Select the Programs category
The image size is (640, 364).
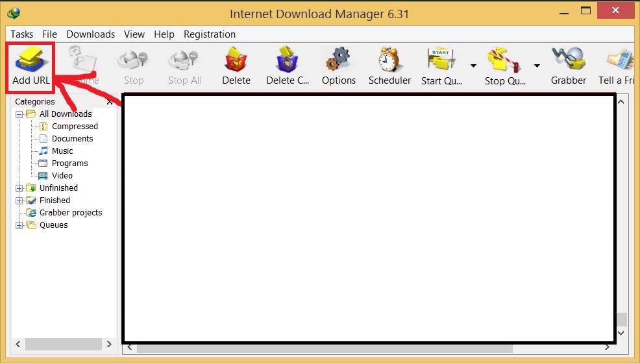69,164
